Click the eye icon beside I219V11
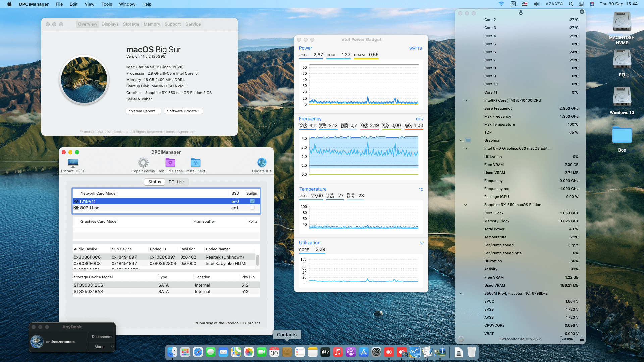Image resolution: width=644 pixels, height=362 pixels. (x=76, y=201)
